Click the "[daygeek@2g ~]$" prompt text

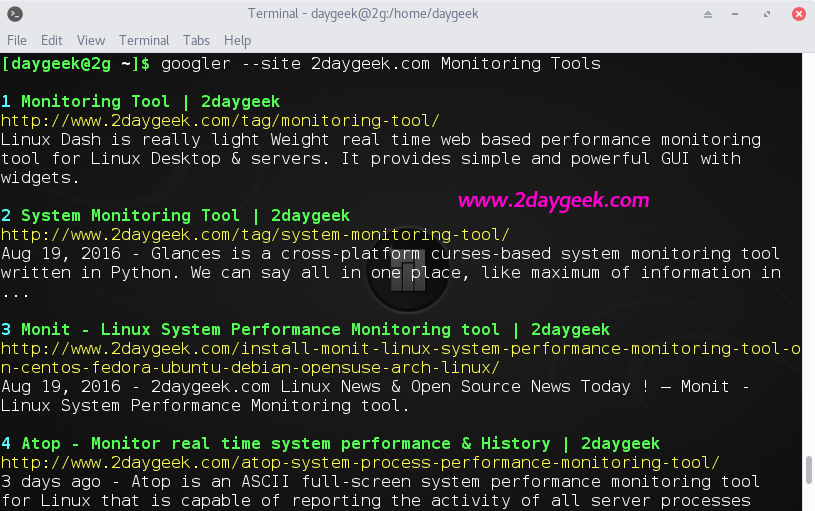tap(75, 64)
